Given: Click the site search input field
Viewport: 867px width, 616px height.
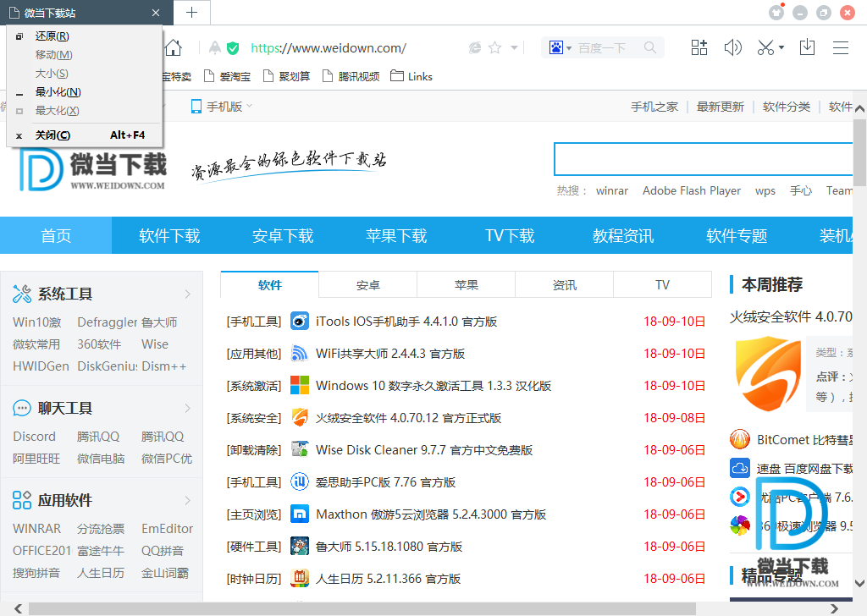Looking at the screenshot, I should (x=703, y=159).
